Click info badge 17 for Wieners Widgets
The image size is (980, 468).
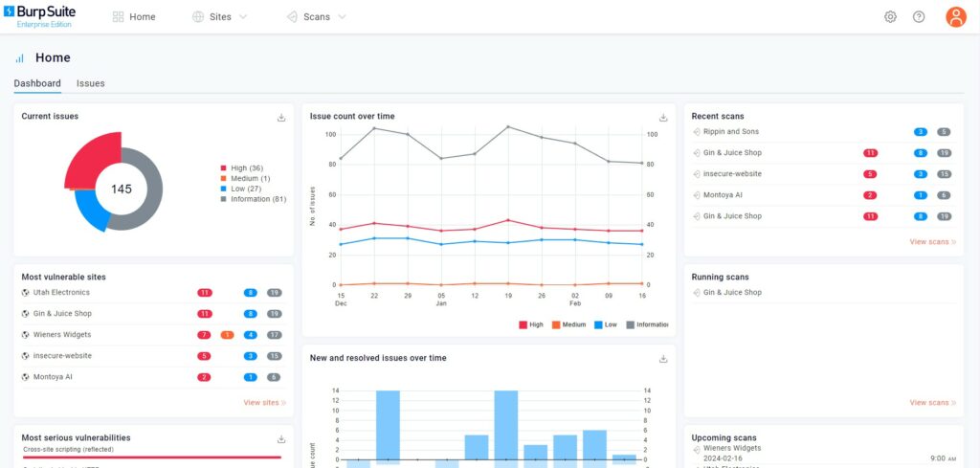[275, 335]
